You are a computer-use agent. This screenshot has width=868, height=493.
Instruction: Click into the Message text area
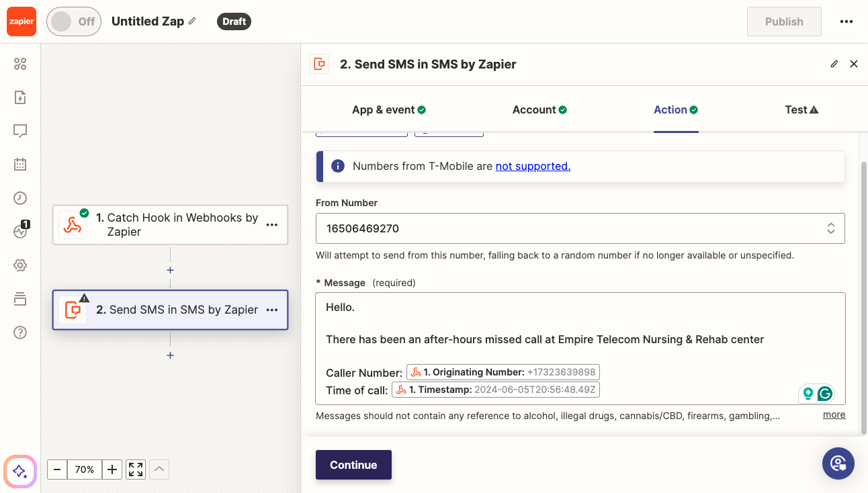[x=580, y=348]
